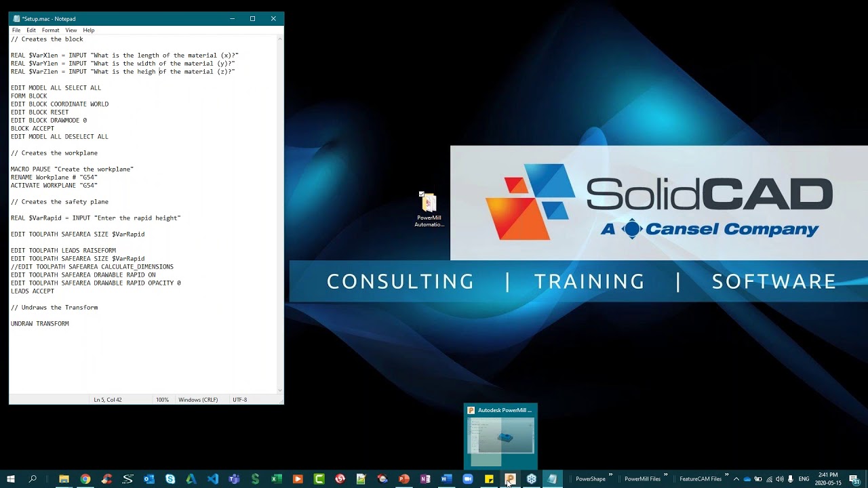Screen dimensions: 868x488
Task: Open the File menu in Notepad
Action: pos(16,30)
